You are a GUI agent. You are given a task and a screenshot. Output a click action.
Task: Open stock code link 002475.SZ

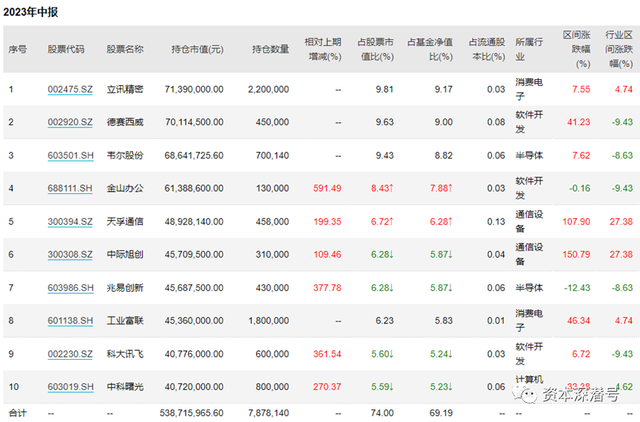70,89
